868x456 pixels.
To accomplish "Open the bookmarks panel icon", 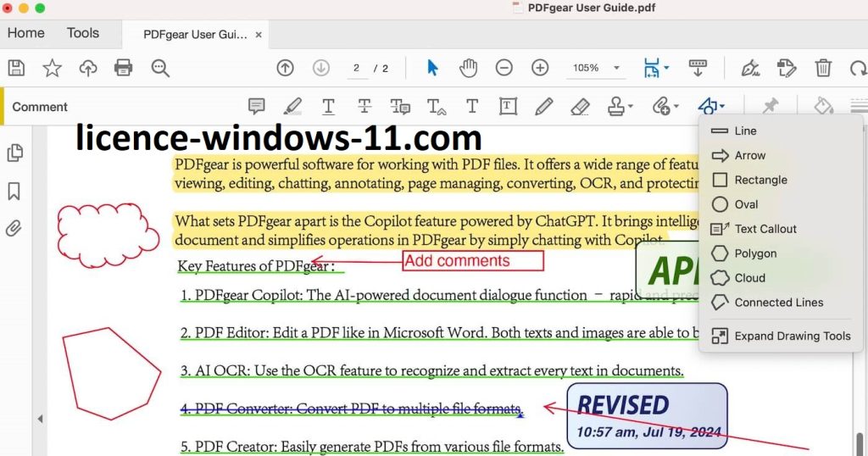I will [14, 191].
